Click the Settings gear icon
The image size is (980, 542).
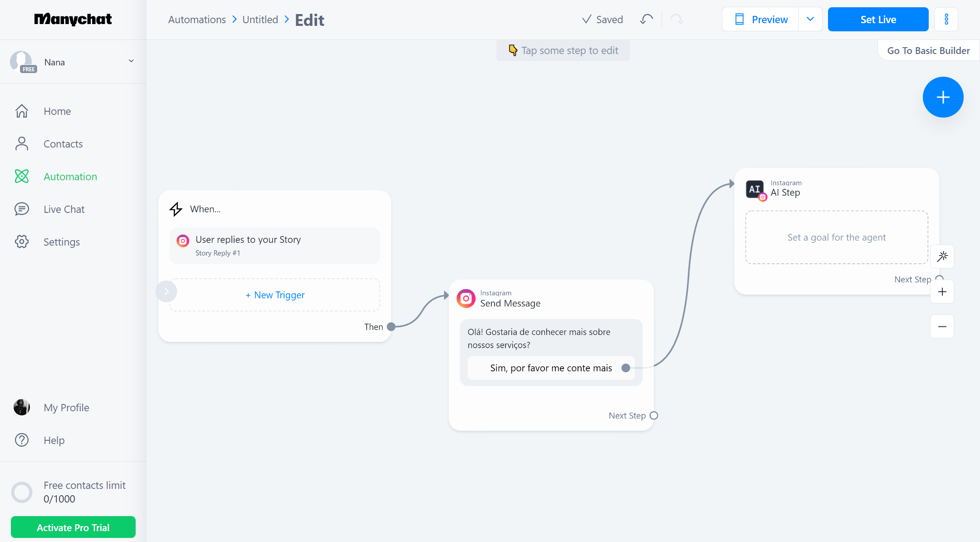22,242
